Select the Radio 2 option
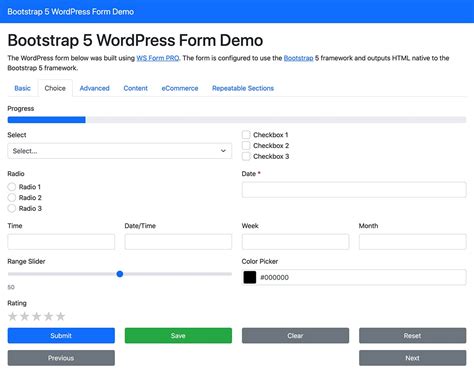Screen dimensions: 474x374 (x=12, y=197)
